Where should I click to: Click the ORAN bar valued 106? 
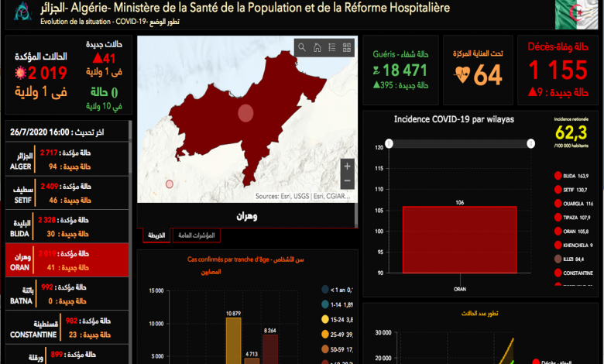point(459,240)
